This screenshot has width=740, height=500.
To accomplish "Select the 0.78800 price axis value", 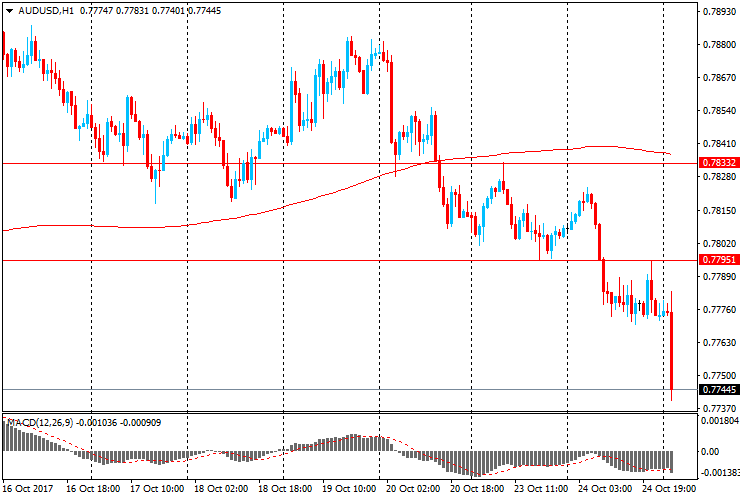I will [719, 45].
